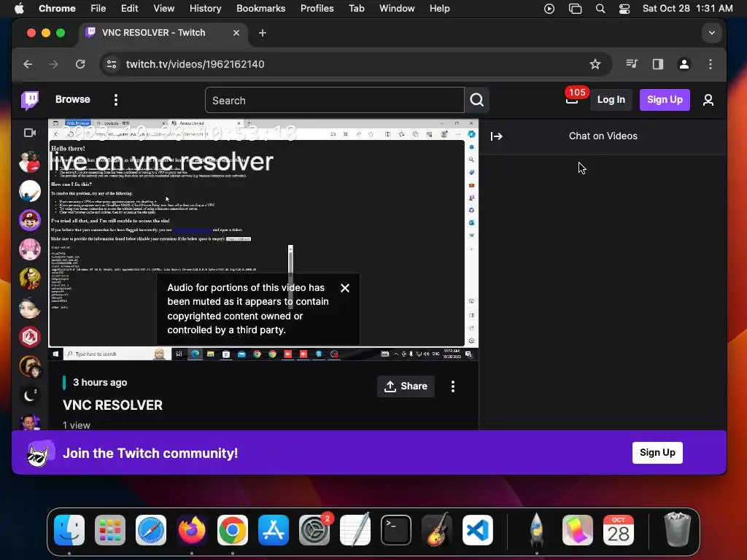
Task: Reload the current page
Action: tap(80, 64)
